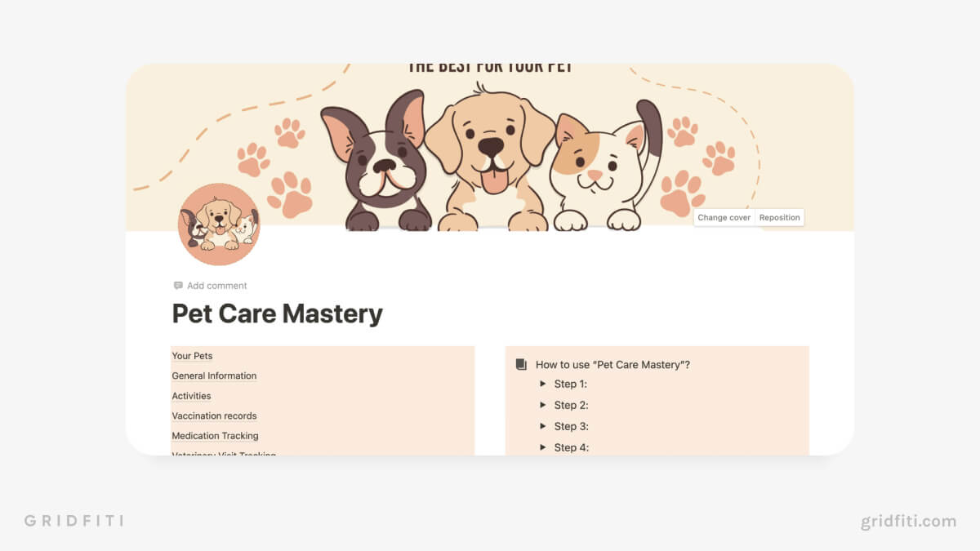The width and height of the screenshot is (980, 551).
Task: Click the Add comment speech bubble icon
Action: coord(178,286)
